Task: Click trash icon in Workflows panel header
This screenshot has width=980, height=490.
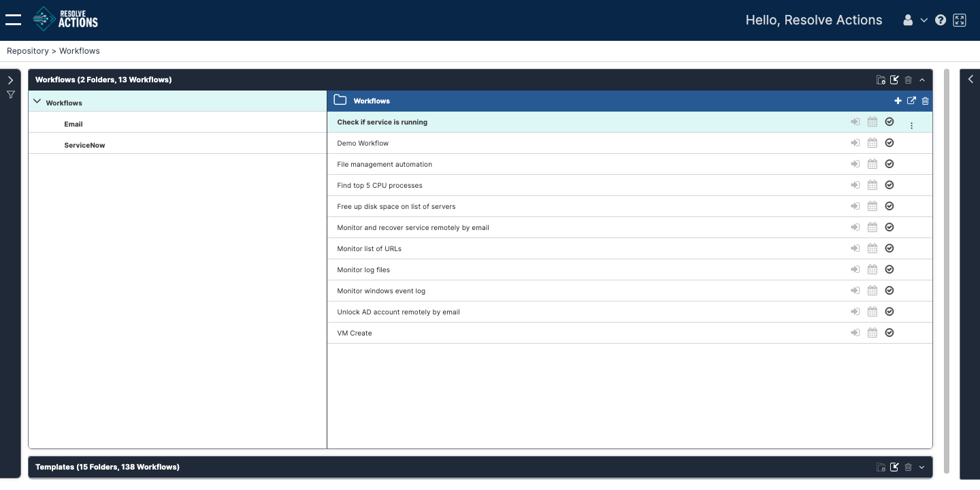Action: point(909,80)
